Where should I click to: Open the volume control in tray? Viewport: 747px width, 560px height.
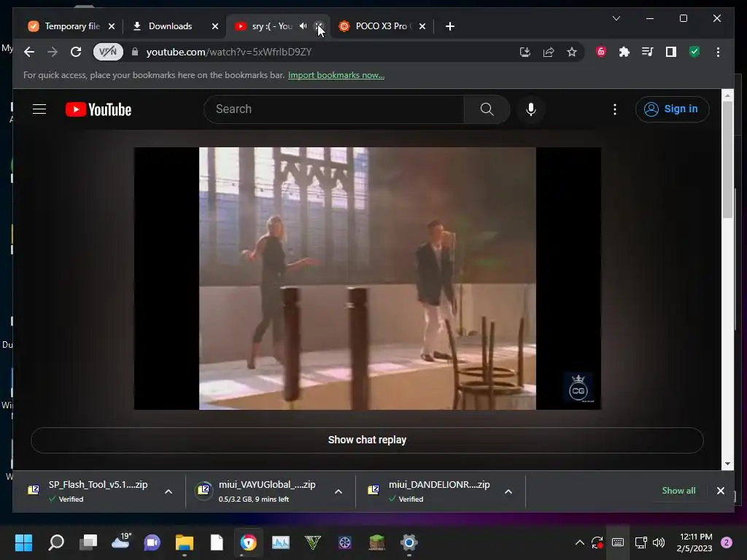(x=659, y=542)
